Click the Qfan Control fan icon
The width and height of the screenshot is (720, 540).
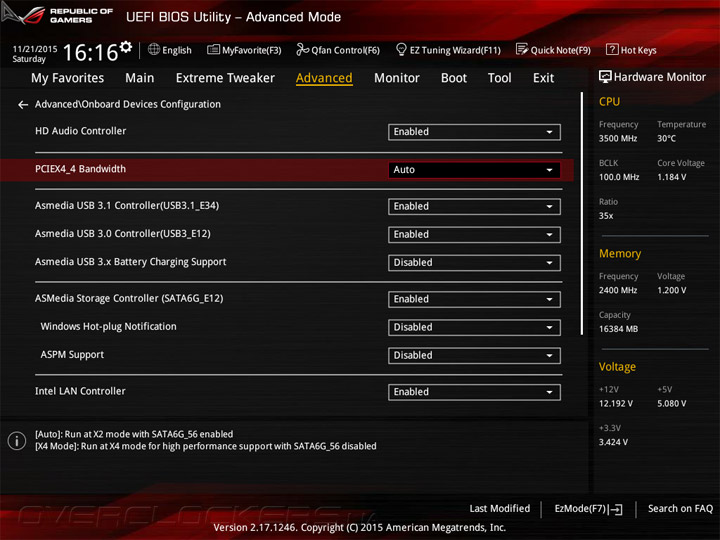302,49
